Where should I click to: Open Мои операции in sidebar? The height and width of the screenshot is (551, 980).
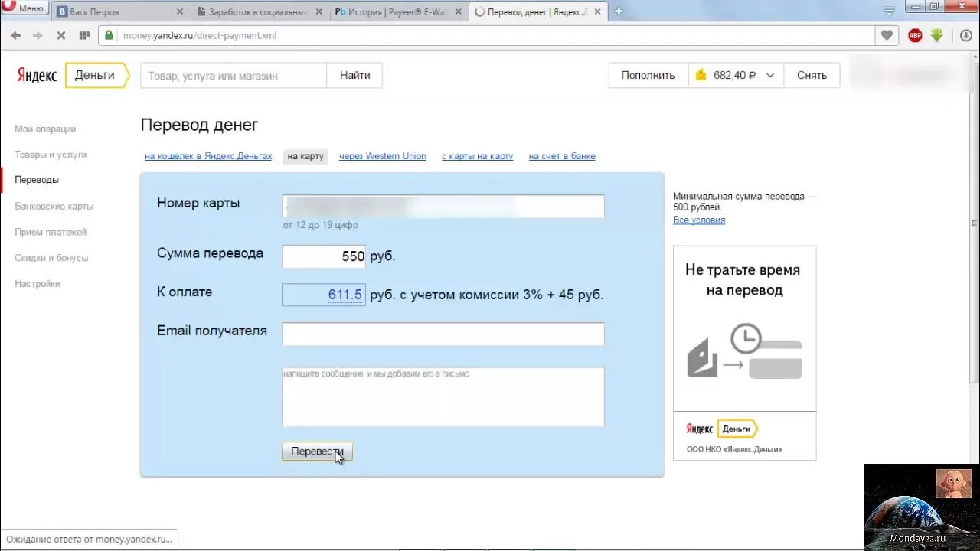tap(45, 129)
